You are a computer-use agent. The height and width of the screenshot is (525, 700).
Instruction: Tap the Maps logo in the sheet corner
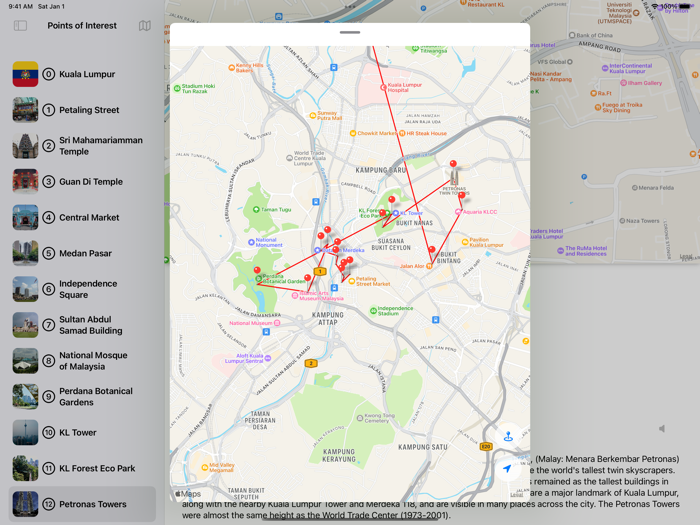click(x=188, y=494)
